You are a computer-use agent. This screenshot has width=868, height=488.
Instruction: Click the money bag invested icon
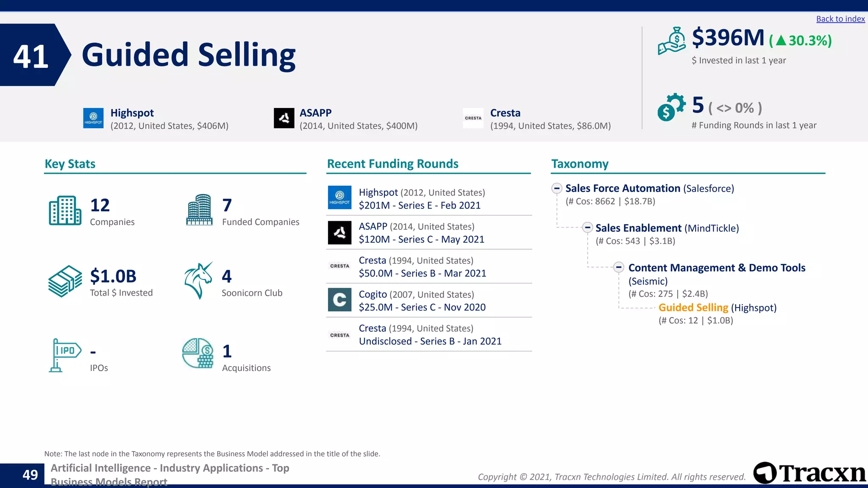[672, 41]
